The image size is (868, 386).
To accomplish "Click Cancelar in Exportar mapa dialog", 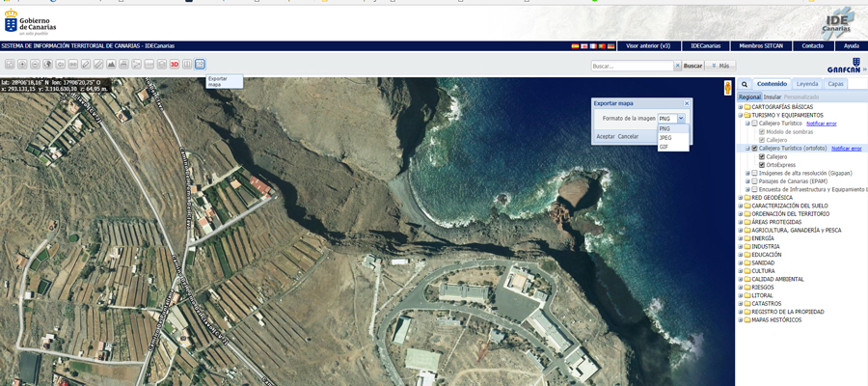I will 628,136.
